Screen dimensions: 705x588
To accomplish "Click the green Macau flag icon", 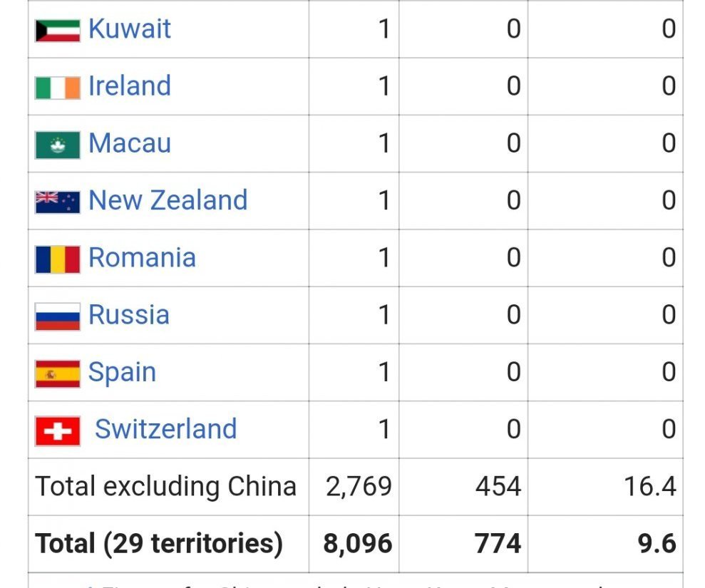I will [x=57, y=145].
